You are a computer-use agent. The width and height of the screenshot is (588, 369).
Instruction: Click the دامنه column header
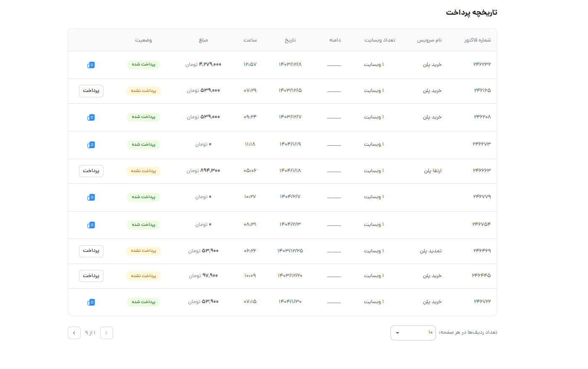tap(335, 40)
